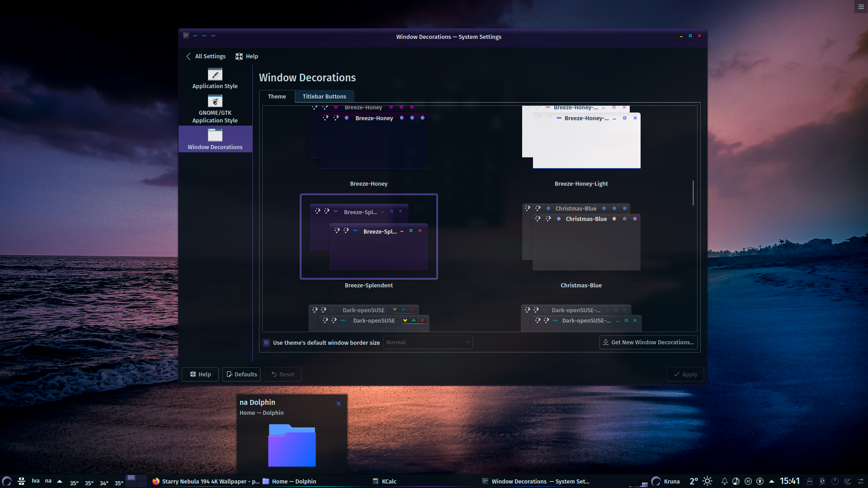Viewport: 868px width, 488px height.
Task: Open the Kruna activity switcher on taskbar
Action: click(x=665, y=481)
